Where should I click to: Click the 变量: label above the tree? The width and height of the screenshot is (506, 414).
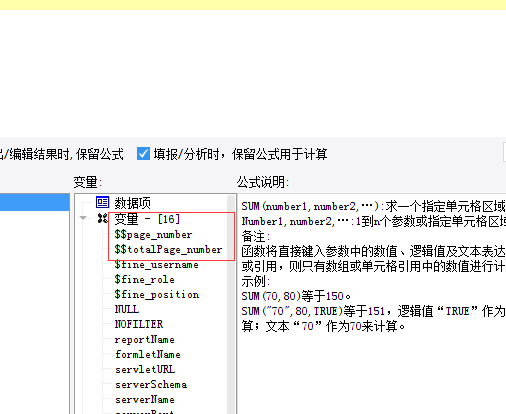point(87,182)
